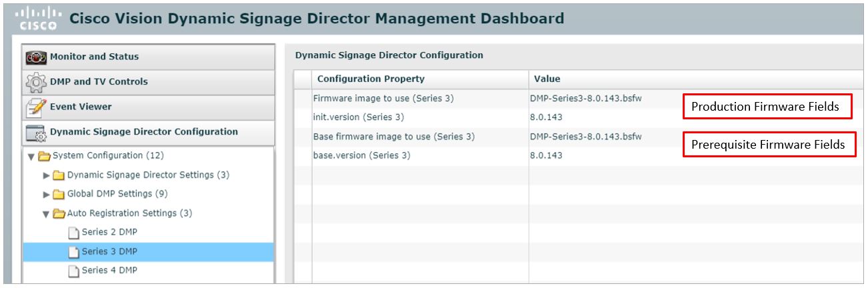
Task: Expand the Dynamic Signage Director Settings folder
Action: click(46, 175)
